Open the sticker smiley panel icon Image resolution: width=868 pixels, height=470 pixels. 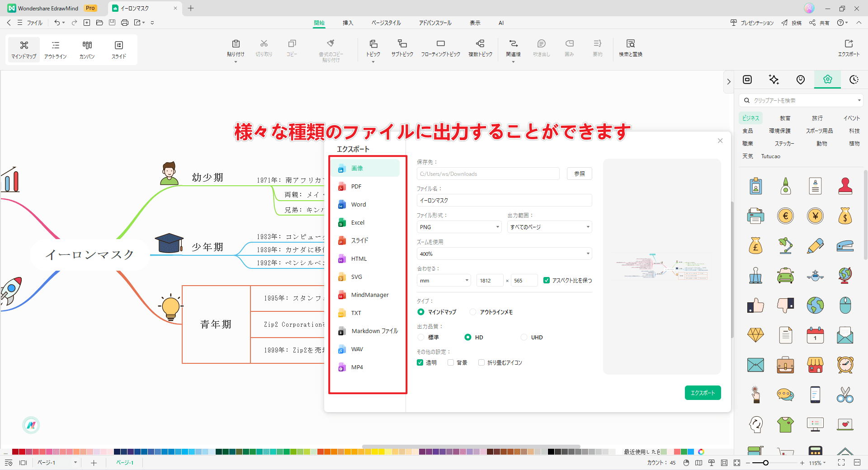801,80
